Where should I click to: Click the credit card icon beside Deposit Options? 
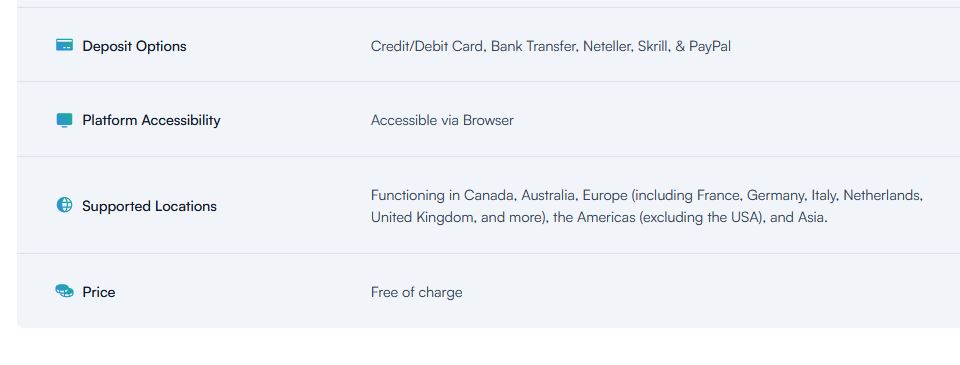point(64,45)
